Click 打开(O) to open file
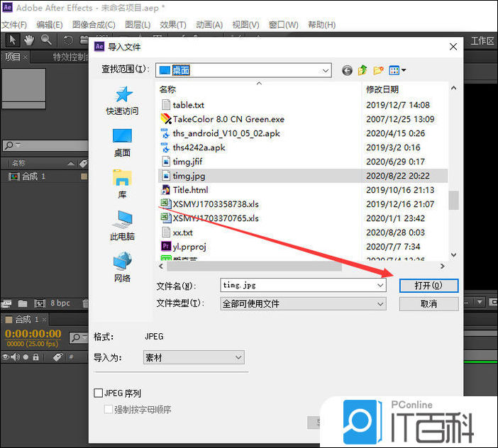The width and height of the screenshot is (498, 448). click(x=428, y=286)
